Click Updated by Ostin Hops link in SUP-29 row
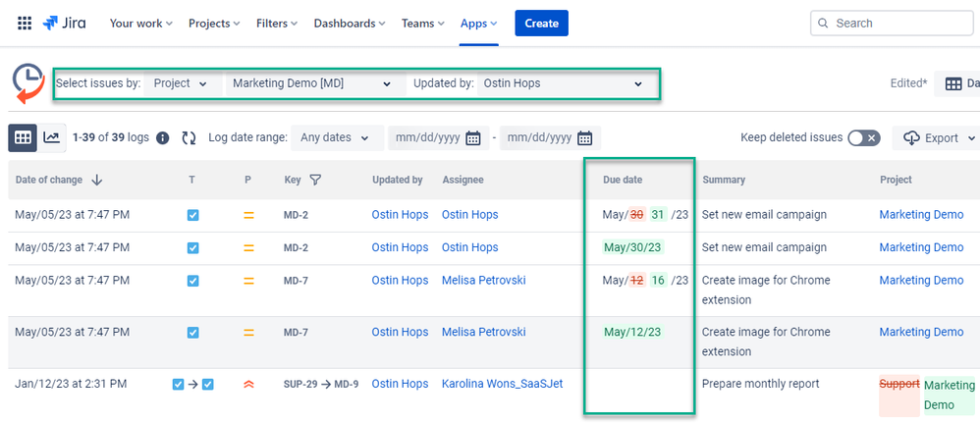Image resolution: width=980 pixels, height=423 pixels. (x=400, y=385)
